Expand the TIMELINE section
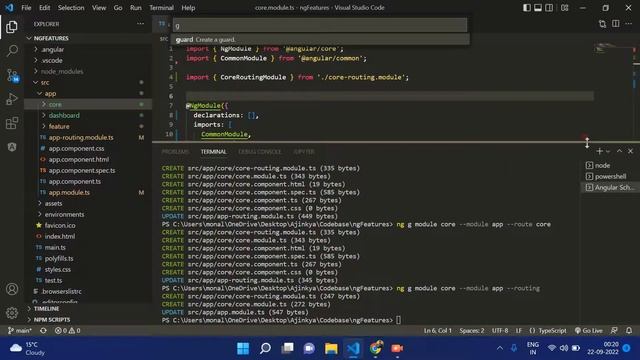This screenshot has height=360, width=640. pyautogui.click(x=88, y=309)
